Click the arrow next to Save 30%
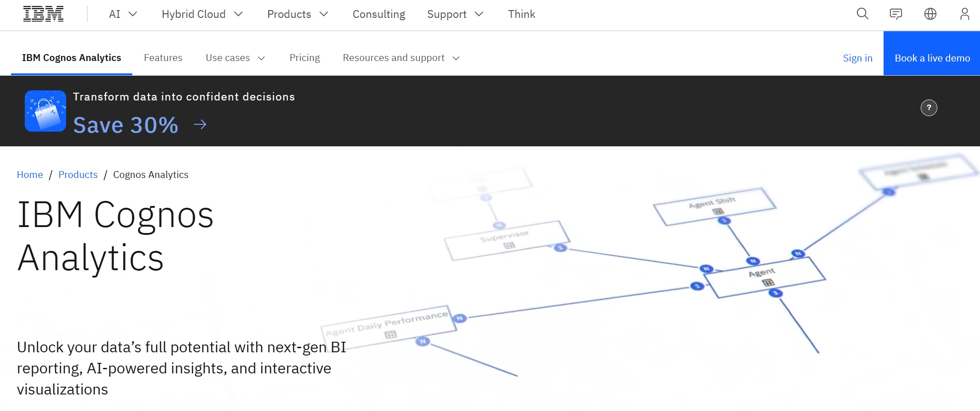Viewport: 980px width, 411px height. 200,124
